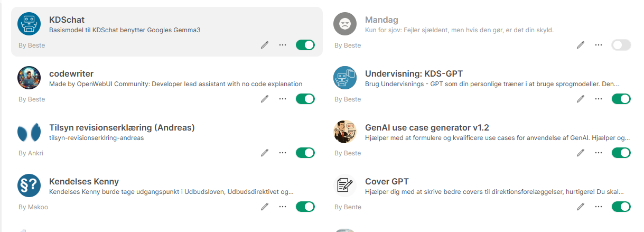Edit the KDSchat model with pencil icon
Viewport: 644px width, 232px height.
tap(265, 45)
